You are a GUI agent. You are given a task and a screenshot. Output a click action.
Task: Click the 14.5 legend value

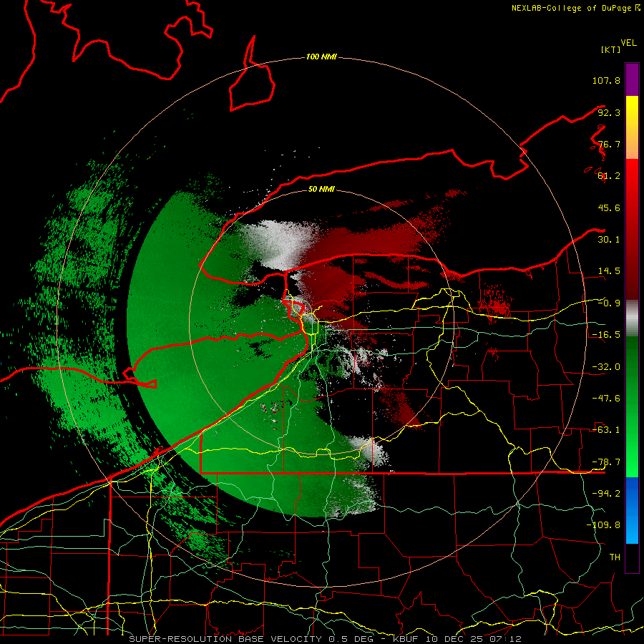pyautogui.click(x=609, y=271)
